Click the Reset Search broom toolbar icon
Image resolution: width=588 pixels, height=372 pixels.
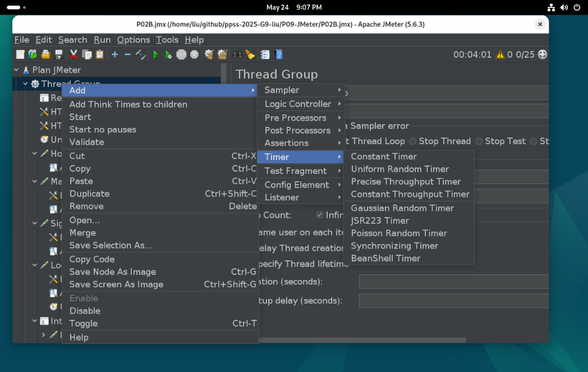[x=250, y=55]
